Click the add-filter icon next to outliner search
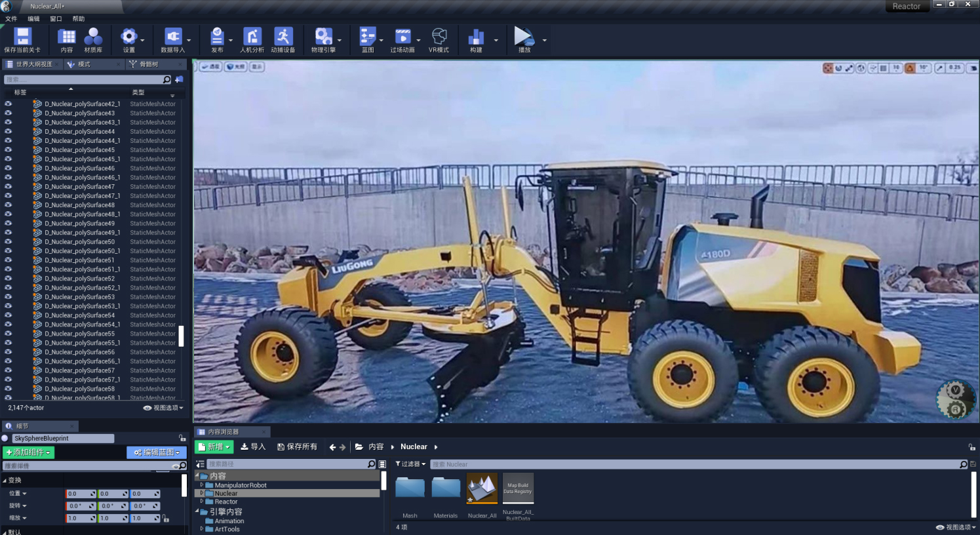The image size is (980, 535). pos(179,79)
